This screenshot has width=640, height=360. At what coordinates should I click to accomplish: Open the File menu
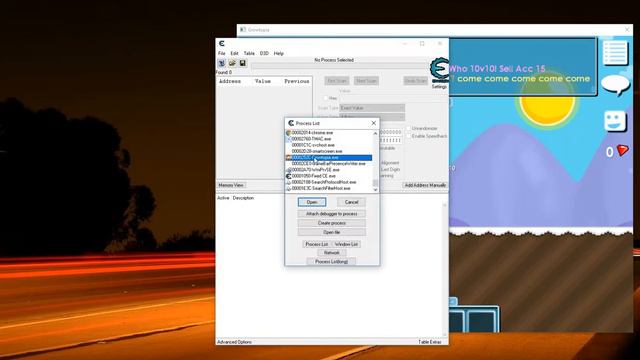[x=222, y=53]
